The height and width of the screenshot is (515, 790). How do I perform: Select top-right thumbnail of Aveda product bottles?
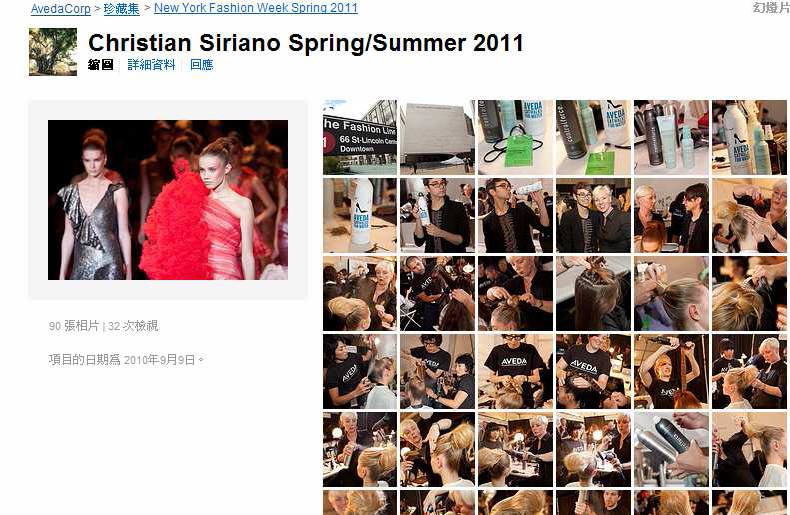point(749,138)
